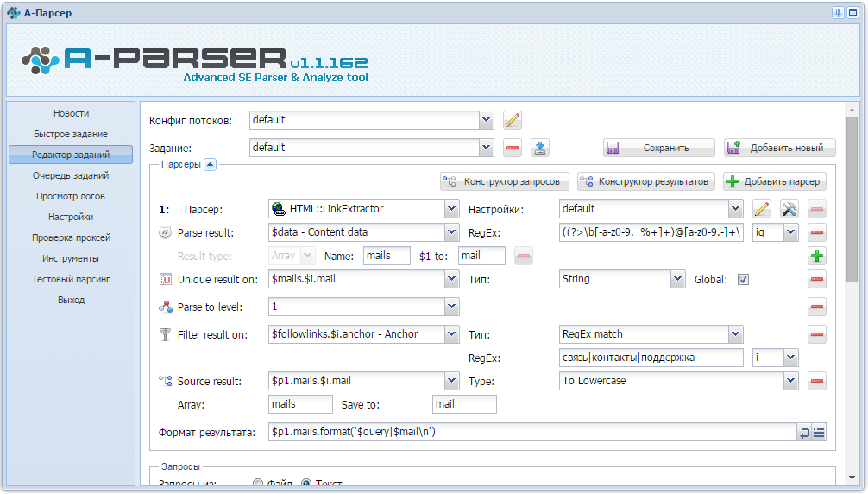
Task: Open Проверка проксей in sidebar
Action: pyautogui.click(x=71, y=237)
